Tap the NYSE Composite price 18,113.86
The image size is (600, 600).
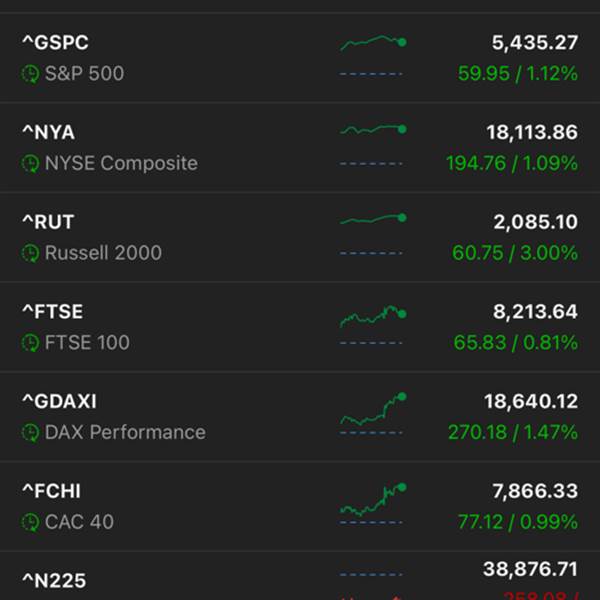(x=532, y=132)
